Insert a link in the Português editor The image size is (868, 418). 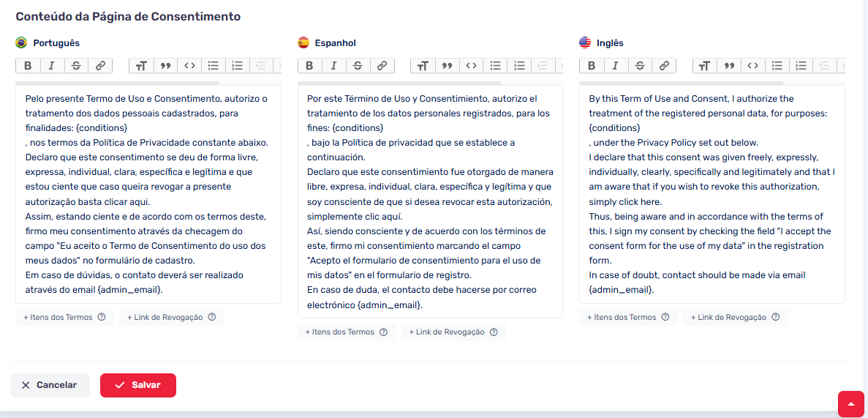pos(100,66)
